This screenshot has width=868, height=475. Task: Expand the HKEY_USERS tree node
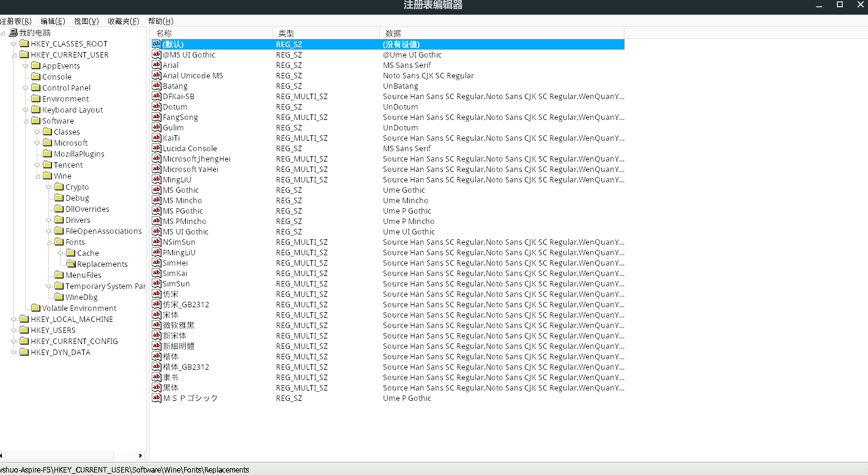13,330
